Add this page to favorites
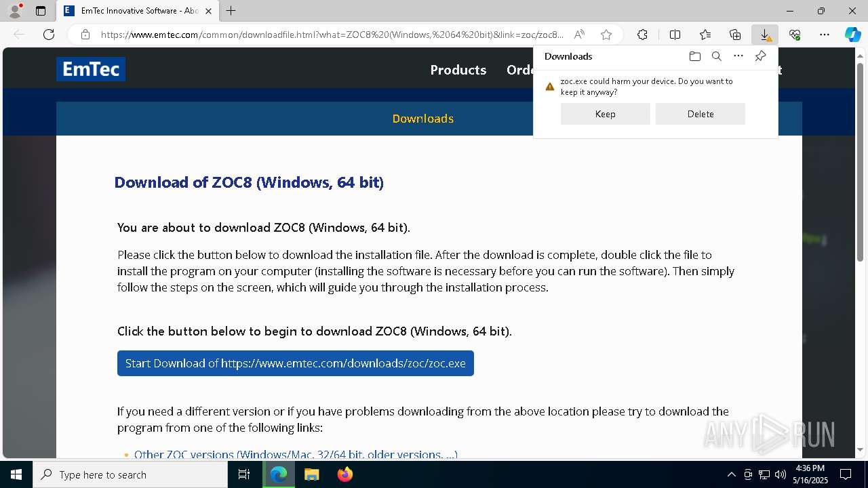868x488 pixels. pyautogui.click(x=606, y=35)
